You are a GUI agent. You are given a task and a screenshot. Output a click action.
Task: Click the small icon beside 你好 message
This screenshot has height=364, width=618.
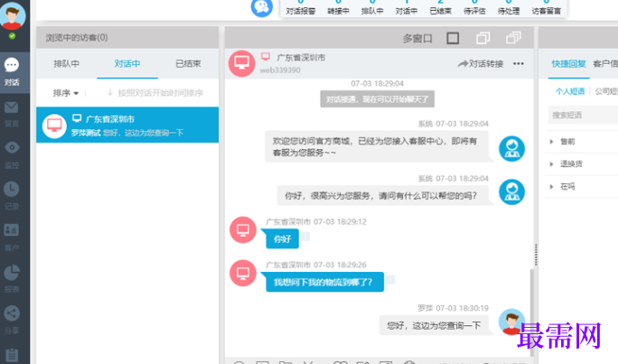(x=305, y=237)
